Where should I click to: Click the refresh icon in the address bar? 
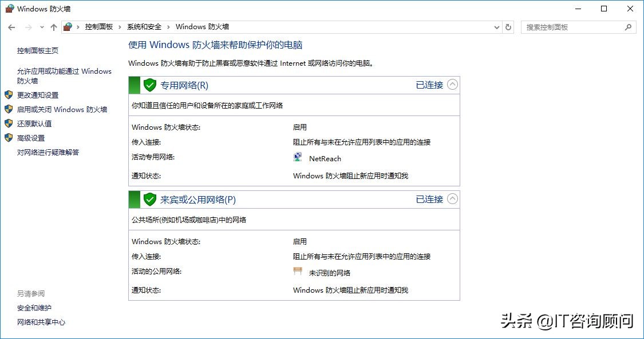coord(508,26)
